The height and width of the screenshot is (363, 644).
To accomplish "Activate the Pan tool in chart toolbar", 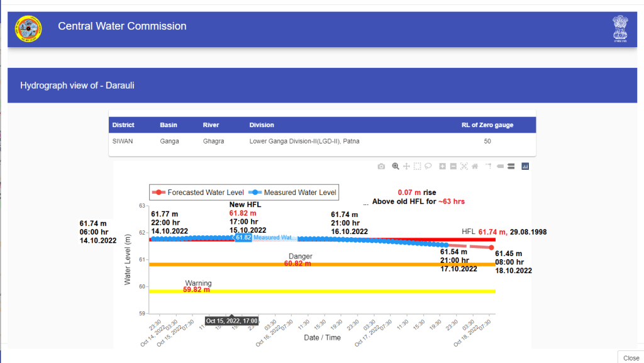I will click(406, 166).
